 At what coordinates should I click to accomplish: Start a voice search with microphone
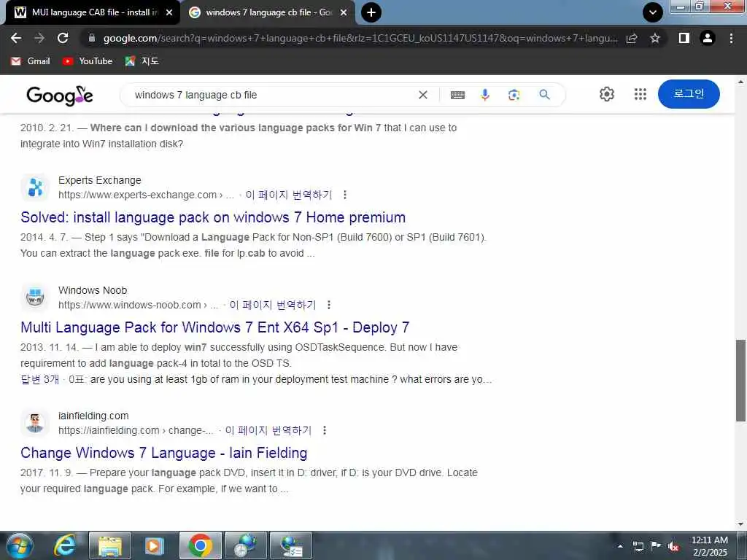pyautogui.click(x=485, y=95)
